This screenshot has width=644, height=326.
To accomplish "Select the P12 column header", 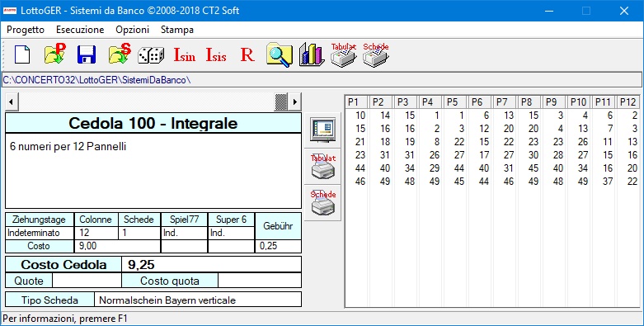I will tap(628, 102).
